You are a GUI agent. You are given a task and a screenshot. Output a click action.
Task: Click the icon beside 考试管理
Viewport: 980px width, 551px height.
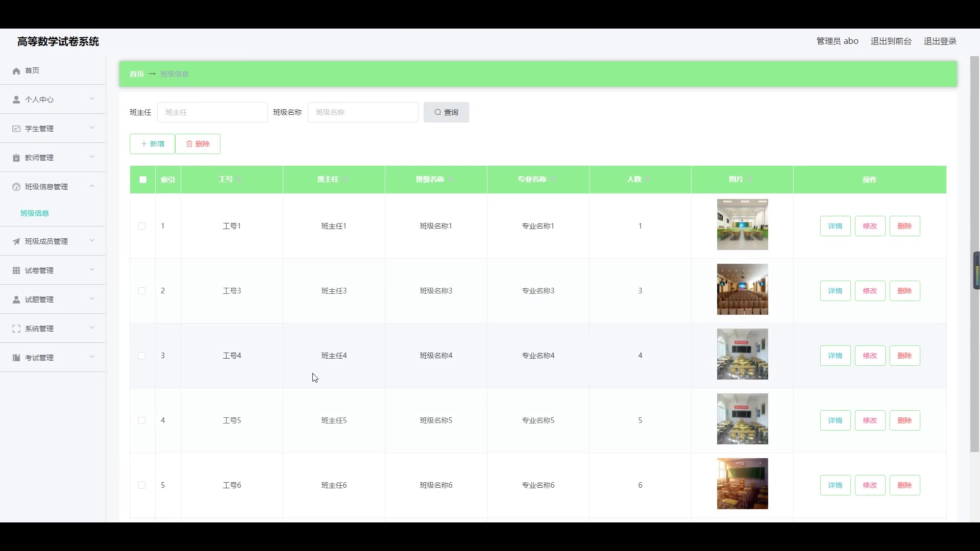tap(16, 358)
